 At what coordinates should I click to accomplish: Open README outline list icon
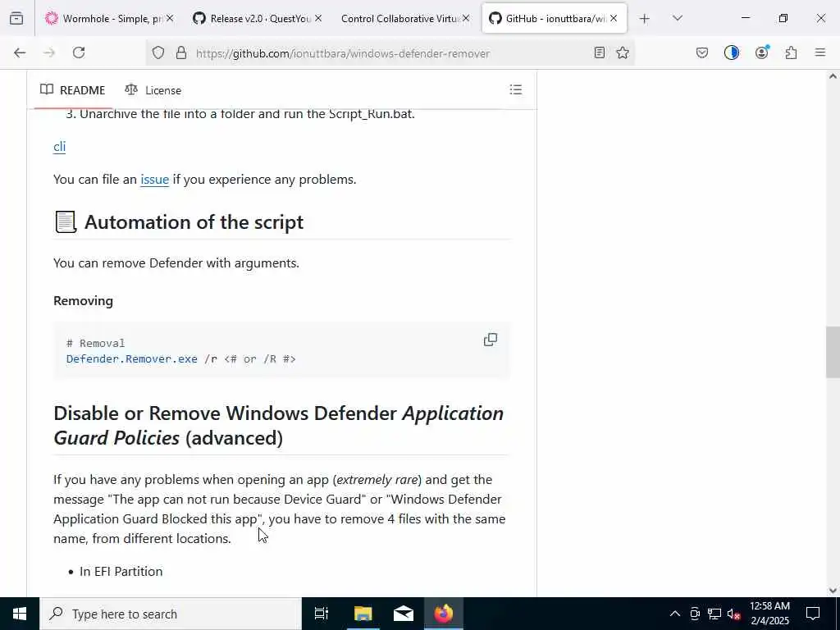pyautogui.click(x=516, y=89)
